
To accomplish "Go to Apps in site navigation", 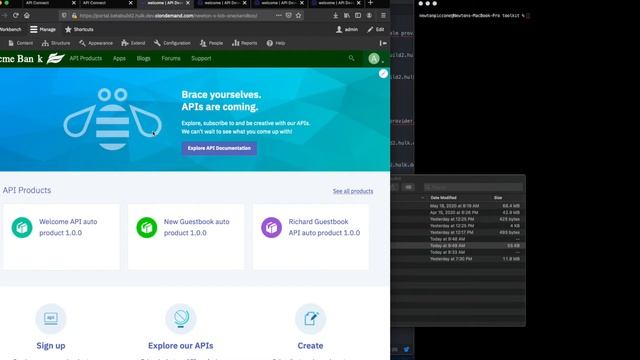I will 119,58.
